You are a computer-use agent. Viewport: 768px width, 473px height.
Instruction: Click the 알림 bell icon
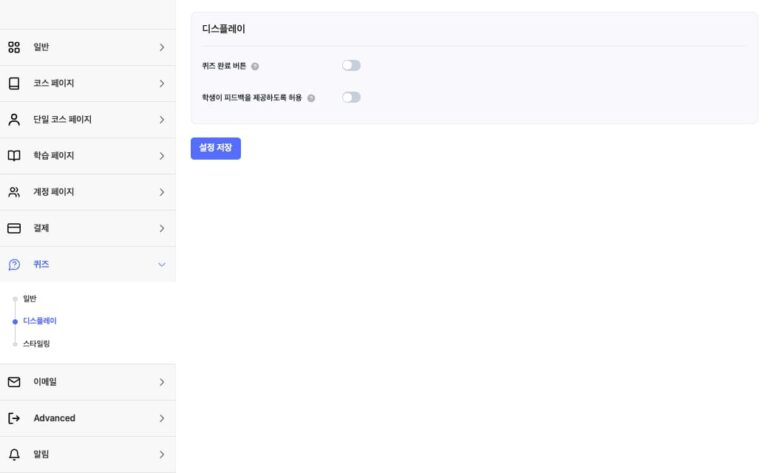14,454
